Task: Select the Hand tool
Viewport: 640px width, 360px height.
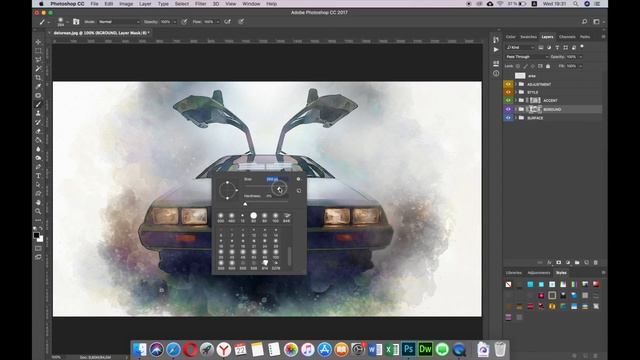Action: point(38,202)
